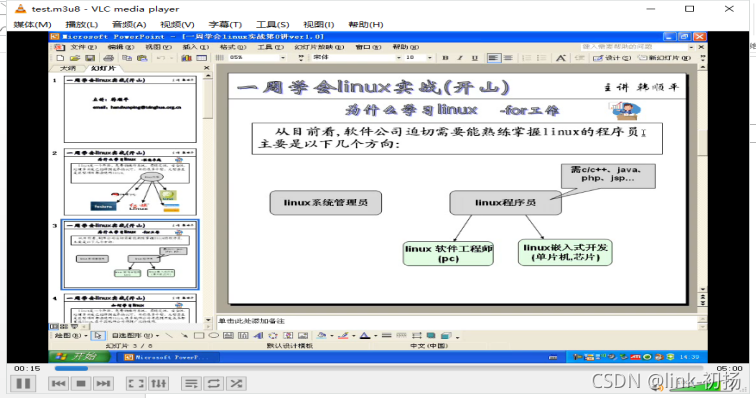
Task: Click Increase Font Size icon
Action: 560,58
